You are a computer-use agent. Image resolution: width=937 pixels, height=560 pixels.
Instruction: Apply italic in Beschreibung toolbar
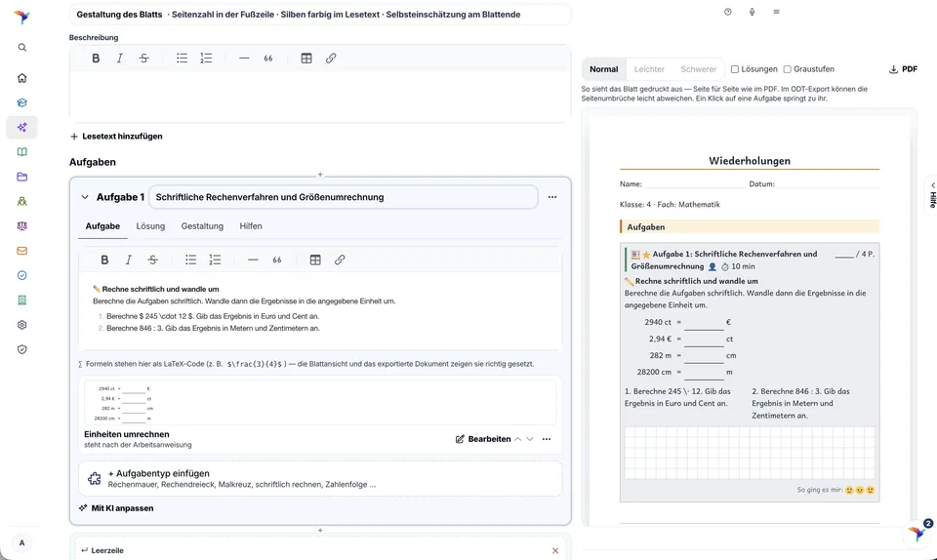tap(119, 58)
